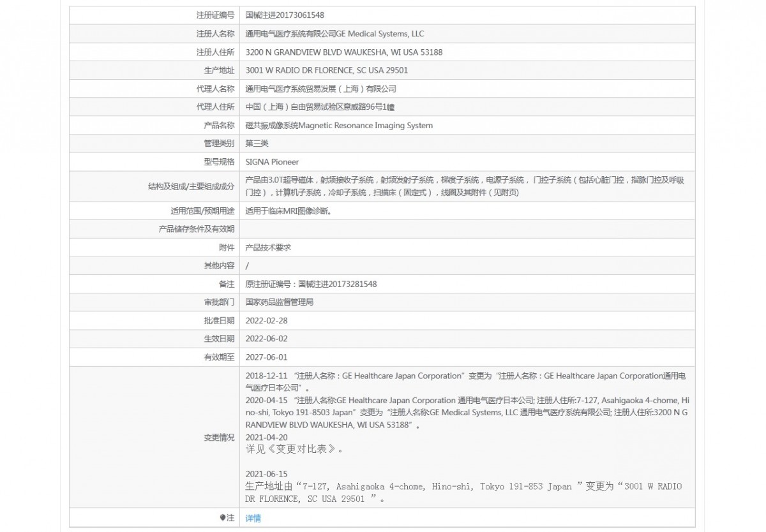Select remark 原注册证编号：国械注进20173281548
This screenshot has height=532, width=766.
pyautogui.click(x=311, y=284)
